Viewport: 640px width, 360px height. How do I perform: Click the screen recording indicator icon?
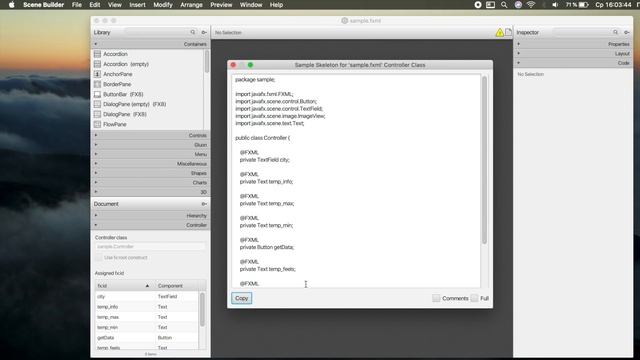[x=478, y=5]
